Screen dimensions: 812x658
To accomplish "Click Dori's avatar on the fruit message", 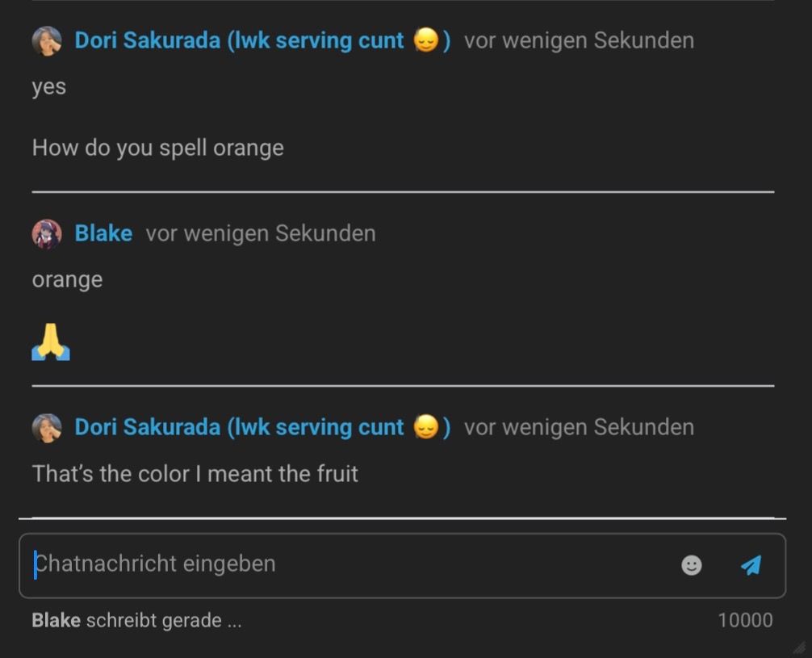I will click(x=47, y=428).
